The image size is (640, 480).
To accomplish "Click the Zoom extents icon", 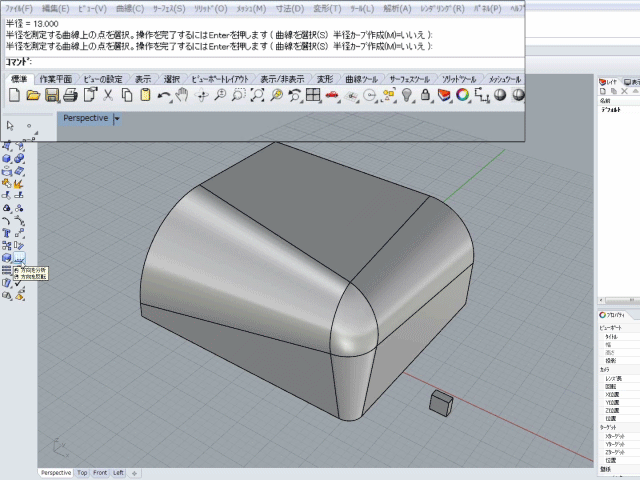I will [x=257, y=95].
